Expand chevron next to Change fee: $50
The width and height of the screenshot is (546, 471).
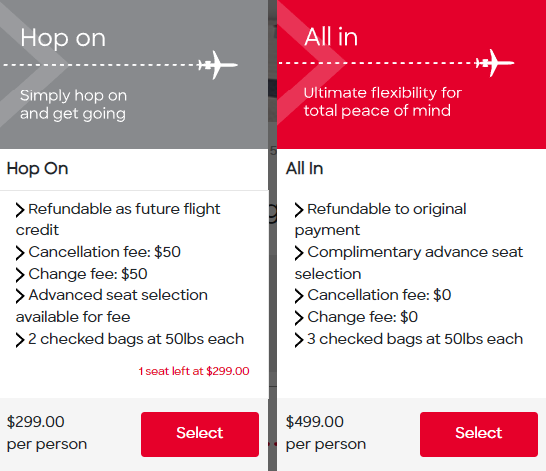click(x=20, y=275)
